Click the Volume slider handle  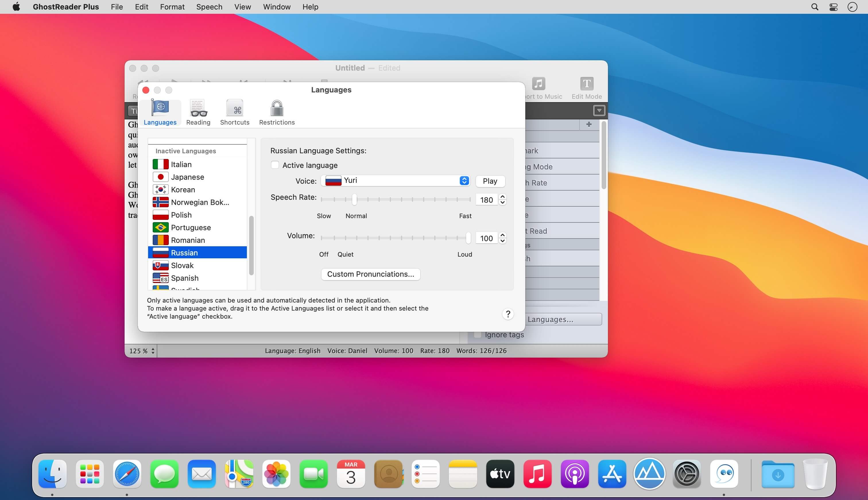coord(468,238)
